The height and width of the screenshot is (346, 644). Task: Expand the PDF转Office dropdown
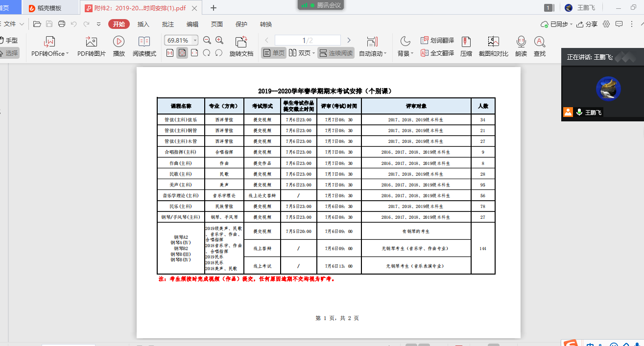point(67,54)
